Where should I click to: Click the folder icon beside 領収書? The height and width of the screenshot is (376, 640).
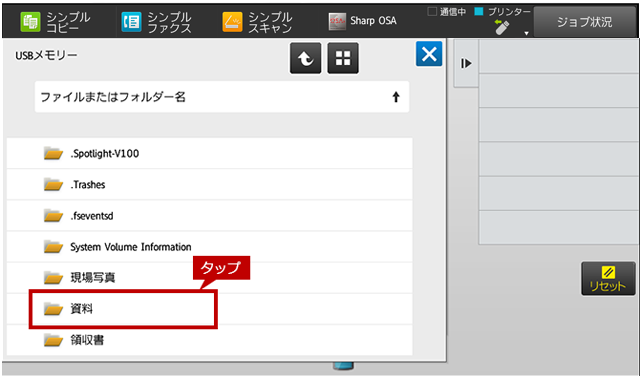point(53,340)
